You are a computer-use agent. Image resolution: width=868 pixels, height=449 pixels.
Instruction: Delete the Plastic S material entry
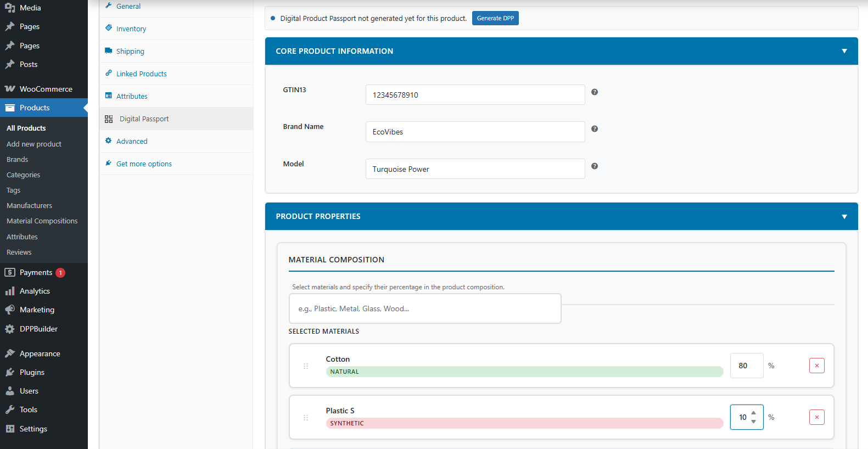click(816, 417)
